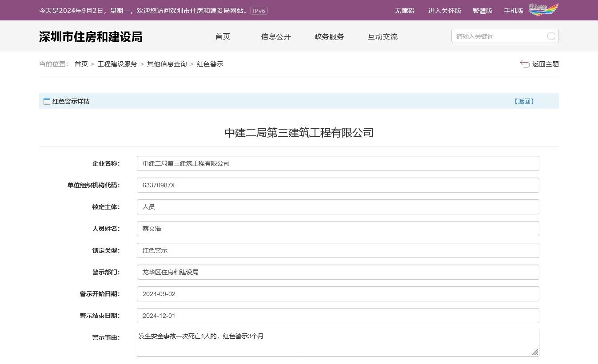This screenshot has height=364, width=598.
Task: Select 政务服务 in the main navigation
Action: click(x=329, y=36)
